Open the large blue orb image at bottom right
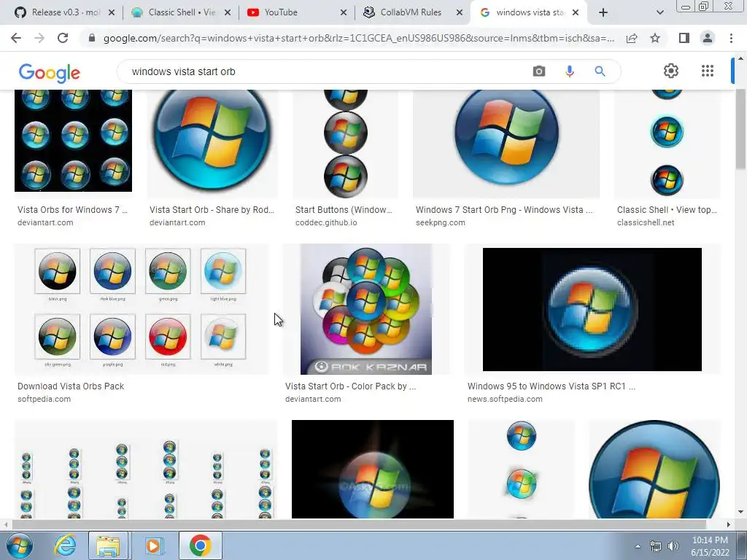Image resolution: width=747 pixels, height=560 pixels. click(x=654, y=469)
